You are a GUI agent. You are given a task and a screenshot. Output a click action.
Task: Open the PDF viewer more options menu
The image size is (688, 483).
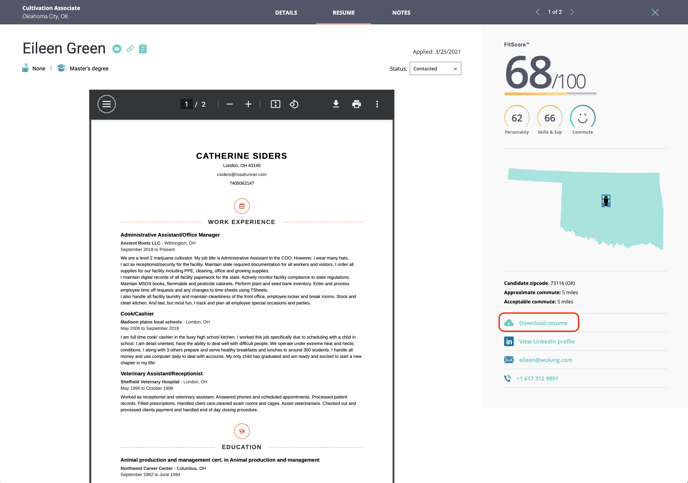click(377, 104)
